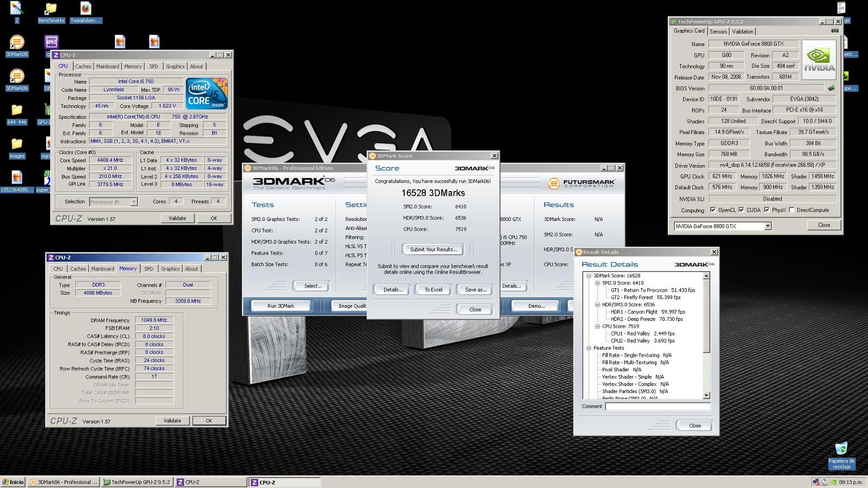Collapse the CPU Score: 7519 node

(x=597, y=326)
